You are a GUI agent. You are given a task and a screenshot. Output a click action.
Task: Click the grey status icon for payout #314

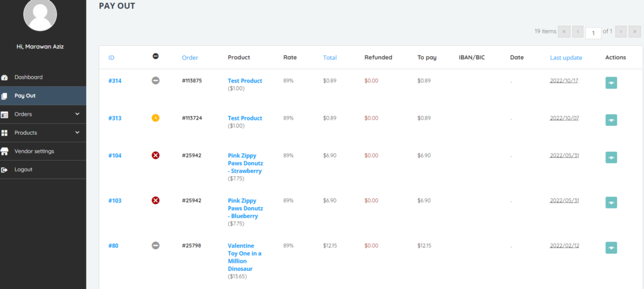155,81
